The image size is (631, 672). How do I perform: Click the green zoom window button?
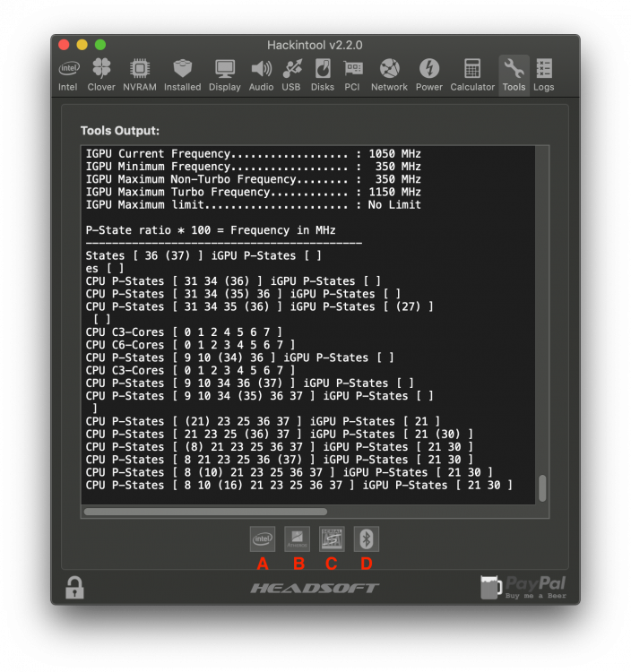pyautogui.click(x=100, y=45)
